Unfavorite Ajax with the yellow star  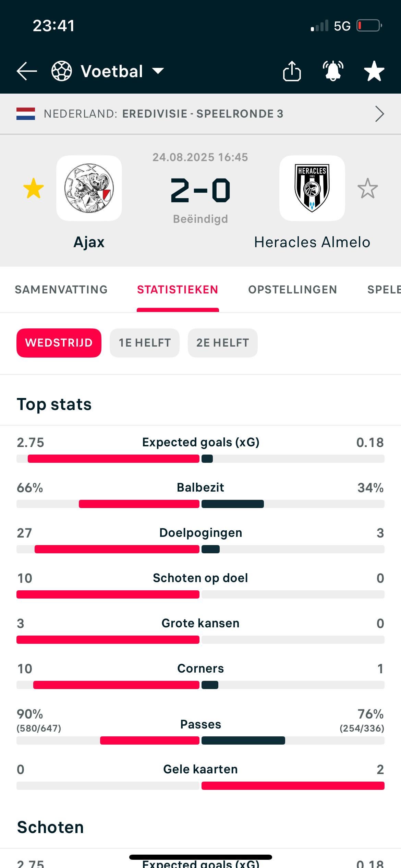pyautogui.click(x=34, y=188)
